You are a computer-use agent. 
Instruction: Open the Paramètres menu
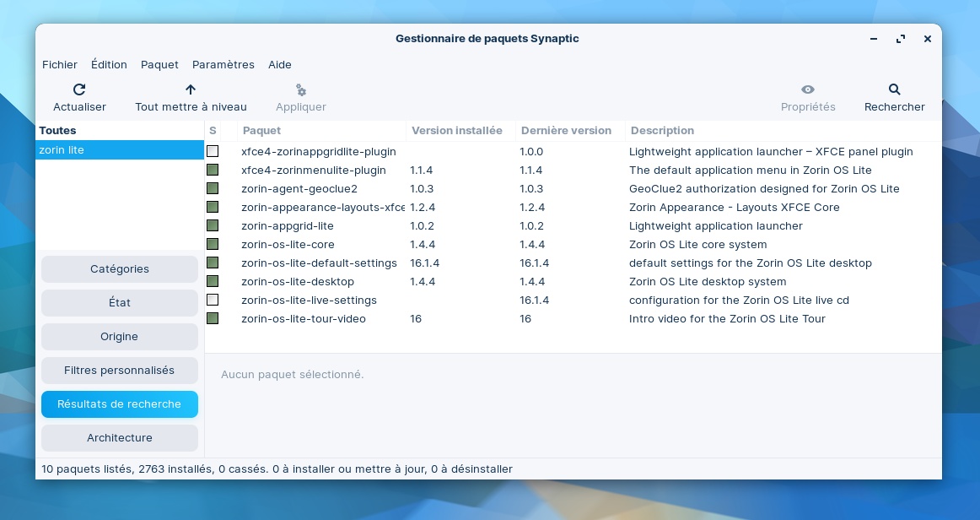point(223,65)
